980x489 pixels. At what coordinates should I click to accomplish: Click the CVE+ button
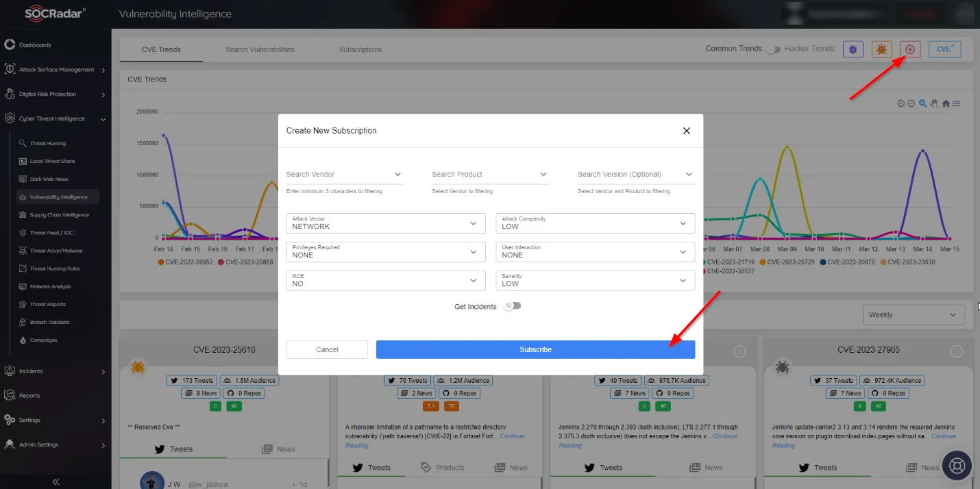(944, 49)
